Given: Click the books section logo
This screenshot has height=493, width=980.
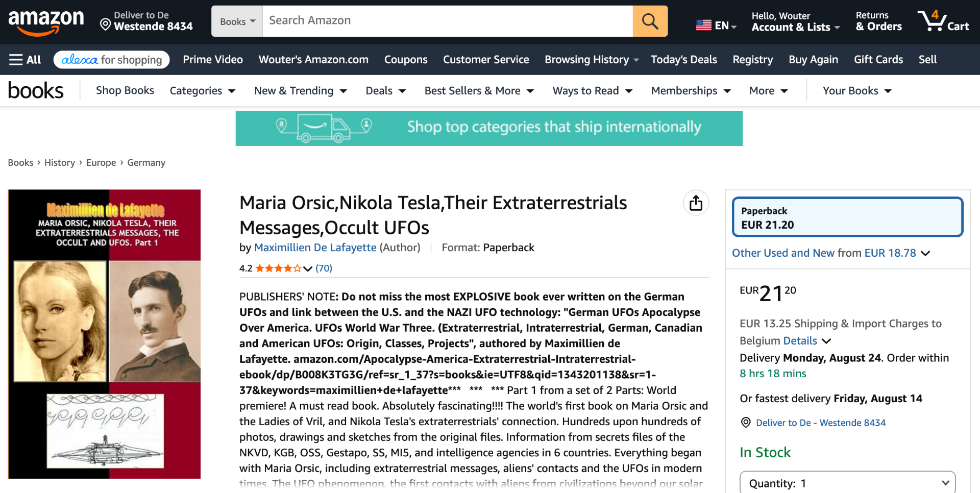Looking at the screenshot, I should pos(36,91).
